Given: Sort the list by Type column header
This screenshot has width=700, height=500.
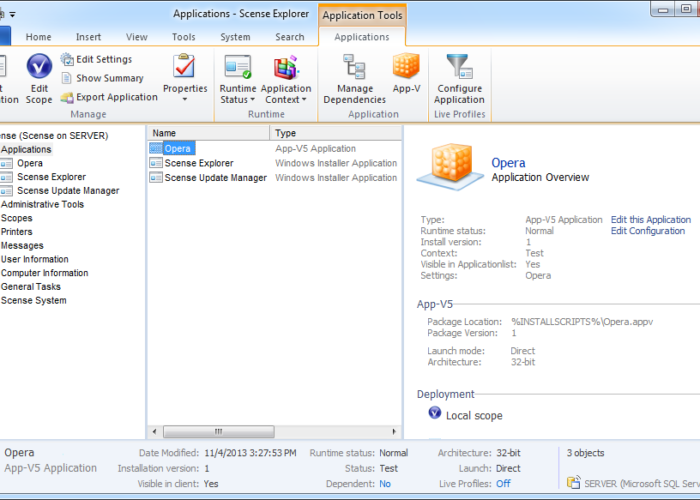Looking at the screenshot, I should coord(286,133).
